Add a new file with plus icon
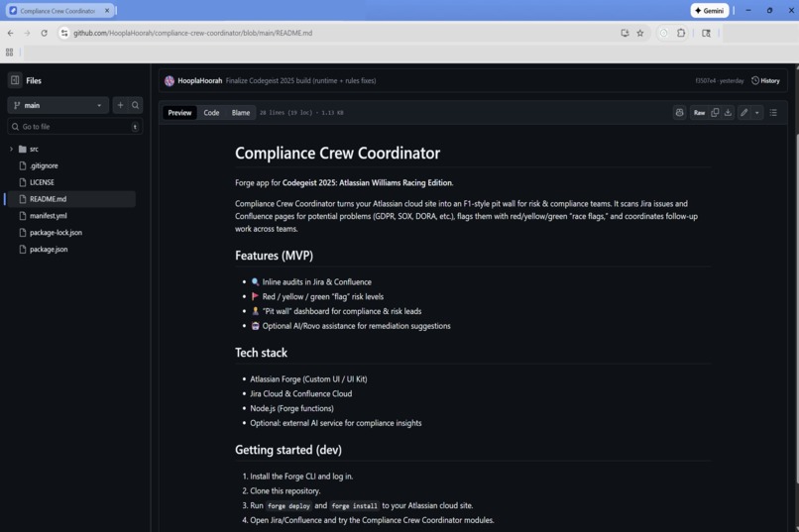799x532 pixels. (120, 105)
